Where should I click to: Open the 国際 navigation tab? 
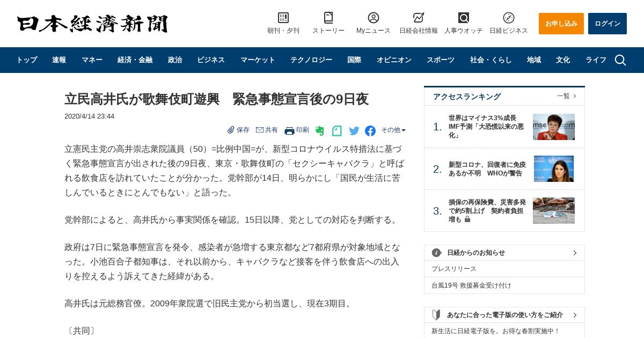coord(354,60)
